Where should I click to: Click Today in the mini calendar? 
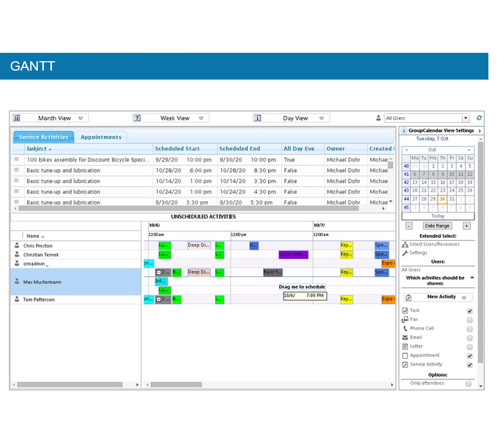(438, 216)
